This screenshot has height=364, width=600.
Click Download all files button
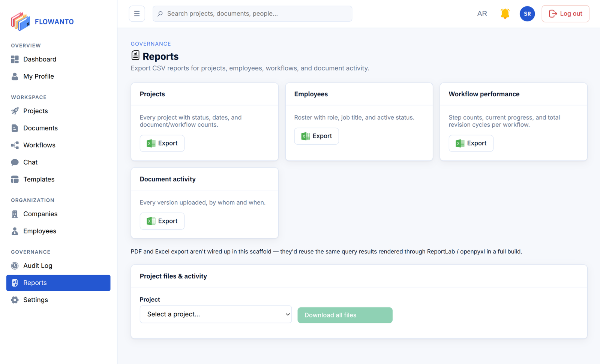[x=345, y=315]
